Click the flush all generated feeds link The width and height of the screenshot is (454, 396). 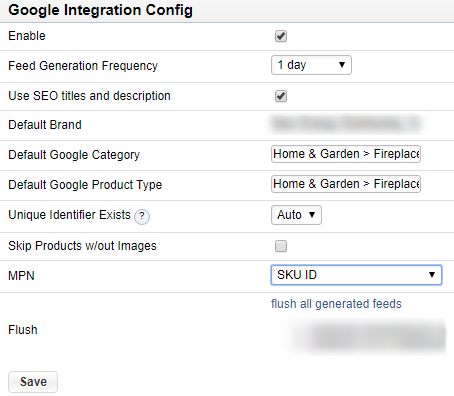click(x=336, y=304)
